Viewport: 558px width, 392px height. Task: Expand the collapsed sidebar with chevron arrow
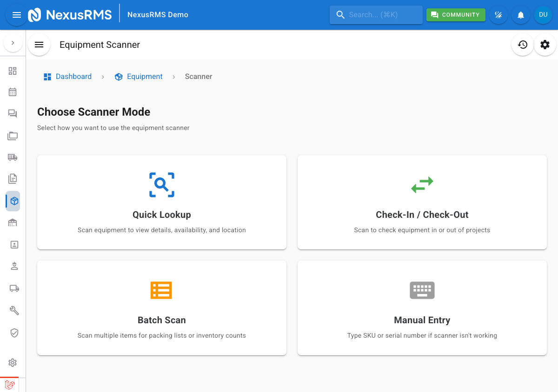[13, 43]
